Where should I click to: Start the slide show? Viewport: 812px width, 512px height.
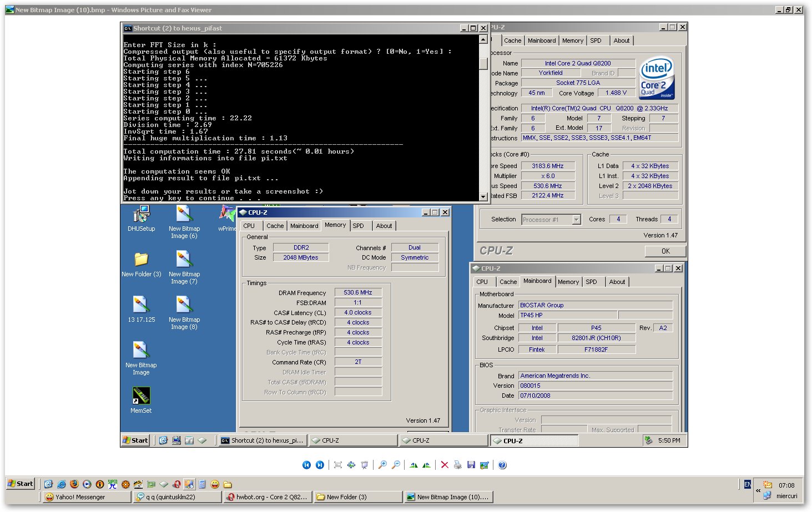pos(365,465)
